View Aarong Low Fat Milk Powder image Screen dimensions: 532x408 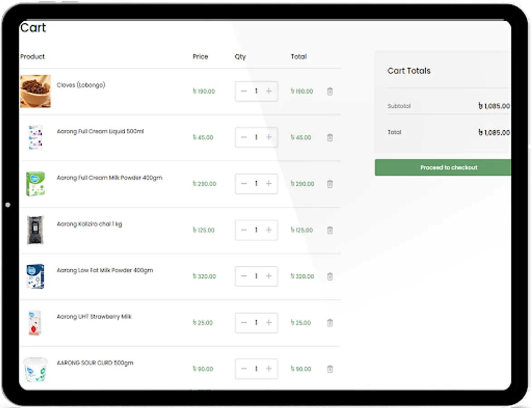coord(35,277)
